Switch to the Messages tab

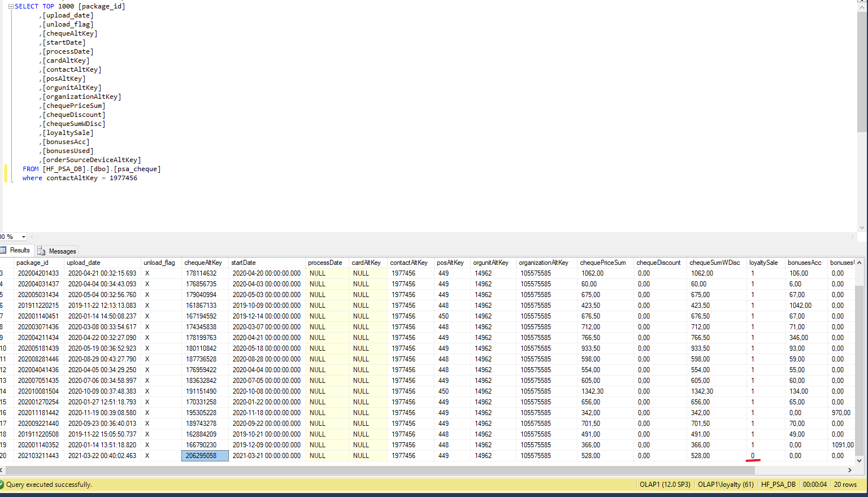[x=62, y=251]
